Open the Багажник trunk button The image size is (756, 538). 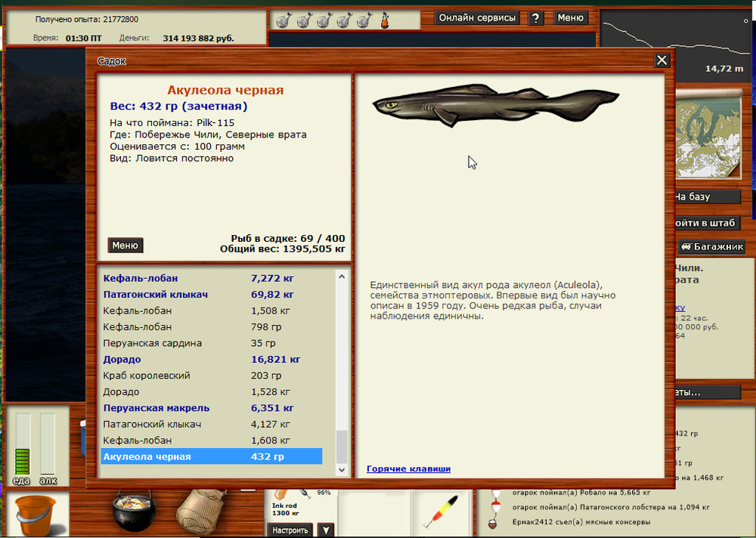point(711,247)
